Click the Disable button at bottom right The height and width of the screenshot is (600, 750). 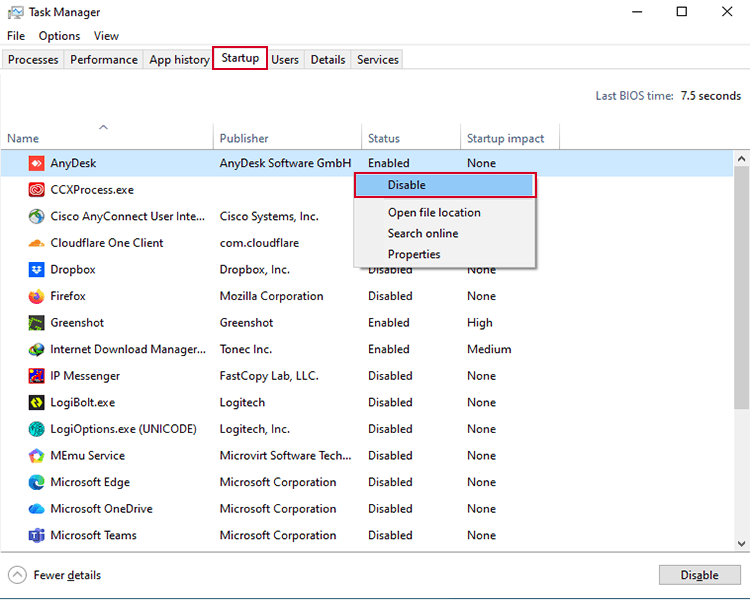pos(699,575)
